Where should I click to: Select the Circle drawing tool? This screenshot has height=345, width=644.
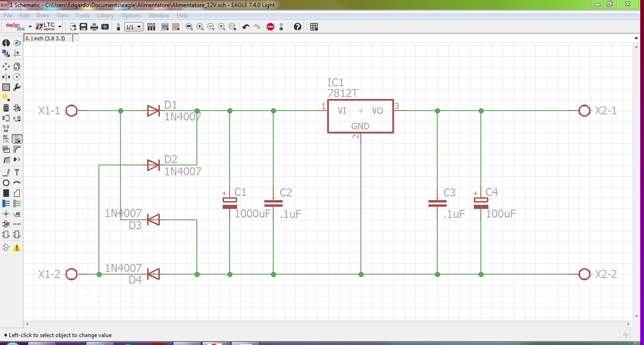tap(6, 182)
